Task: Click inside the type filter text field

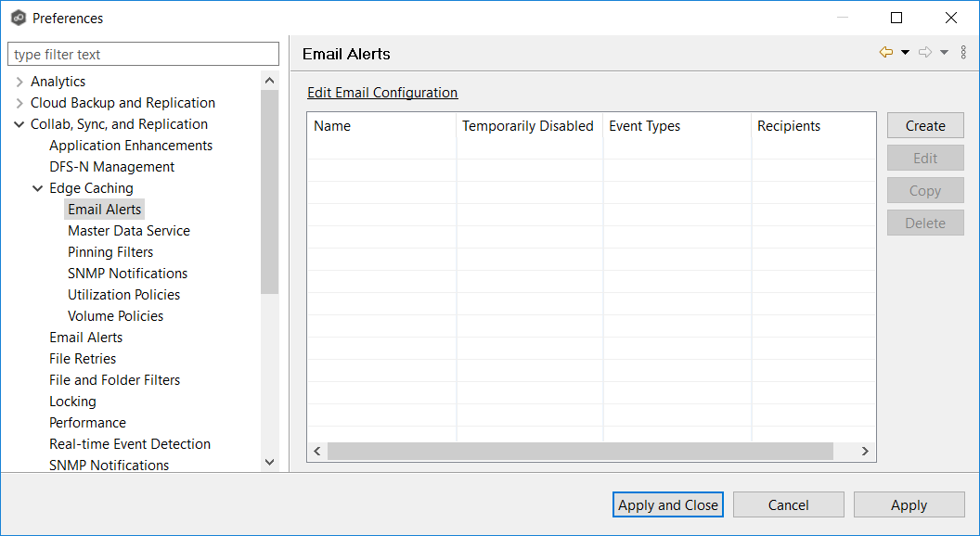Action: tap(143, 55)
